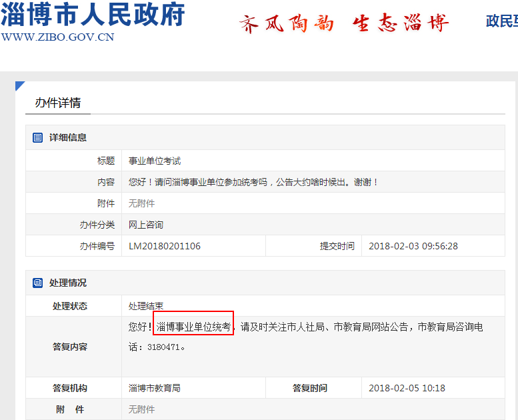Click 无附件 in the 详细信息 section
The height and width of the screenshot is (420, 518).
[141, 203]
